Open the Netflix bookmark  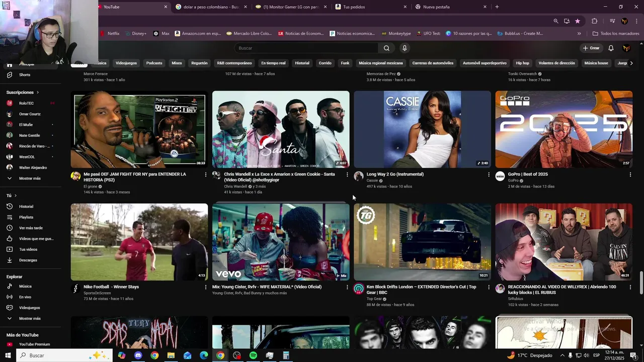(x=110, y=34)
